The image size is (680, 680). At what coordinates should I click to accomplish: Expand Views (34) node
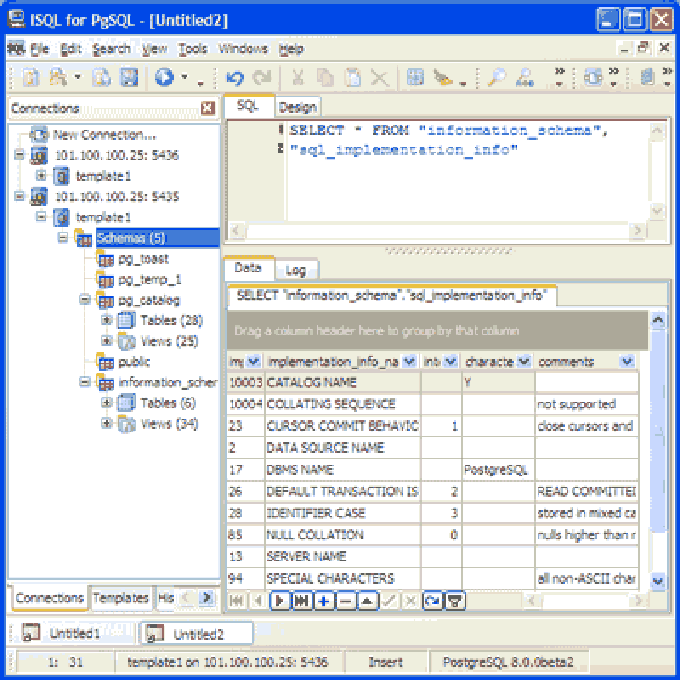tap(106, 423)
